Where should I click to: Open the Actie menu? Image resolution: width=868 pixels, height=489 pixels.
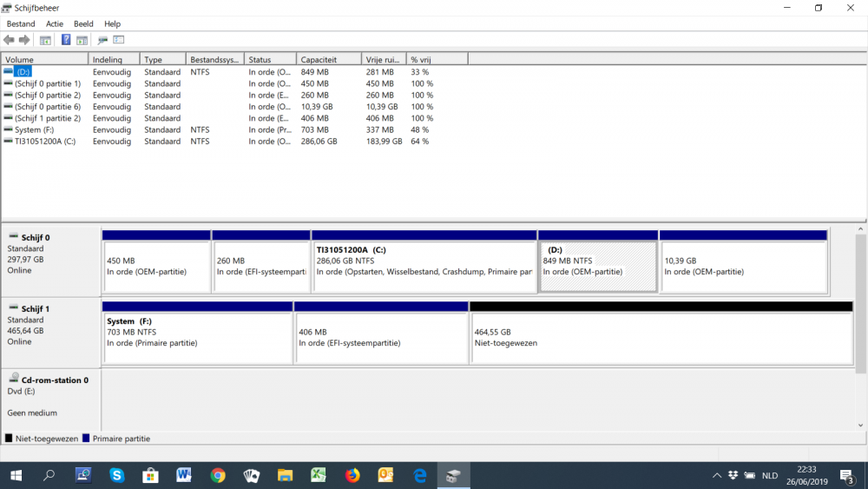click(55, 23)
